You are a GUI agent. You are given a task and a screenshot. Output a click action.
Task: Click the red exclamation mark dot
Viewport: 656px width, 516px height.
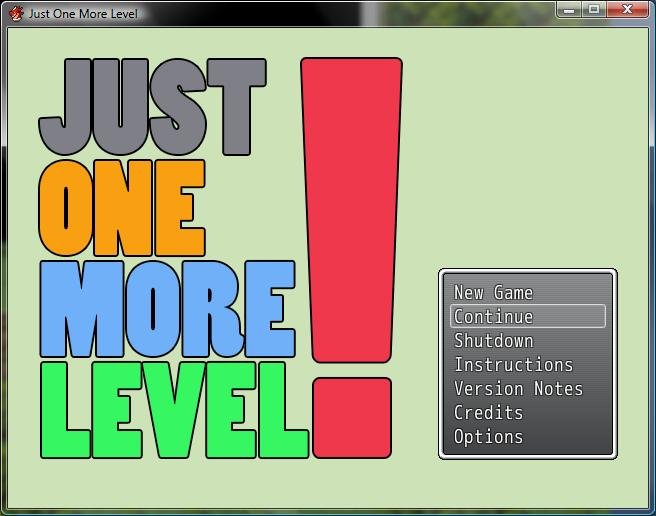[x=352, y=418]
